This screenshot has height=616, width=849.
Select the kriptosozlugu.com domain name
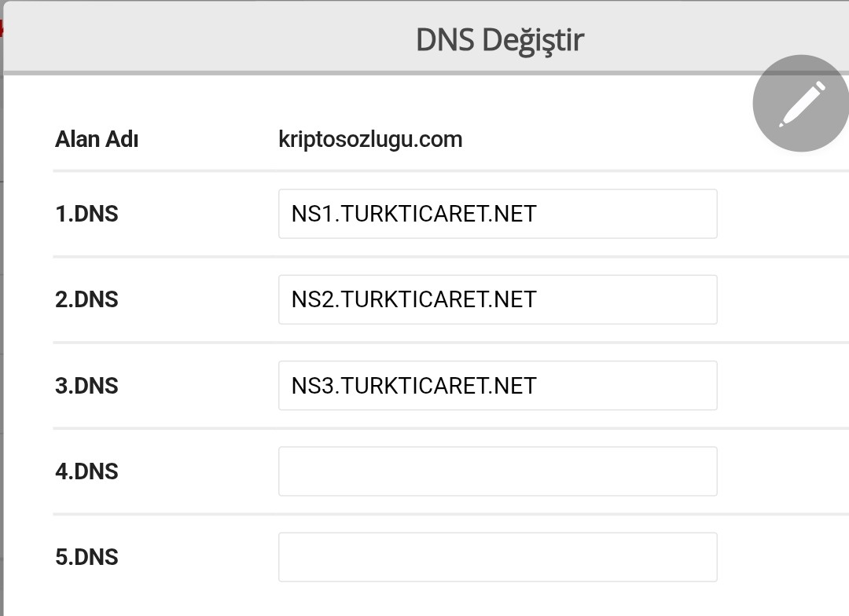click(370, 140)
